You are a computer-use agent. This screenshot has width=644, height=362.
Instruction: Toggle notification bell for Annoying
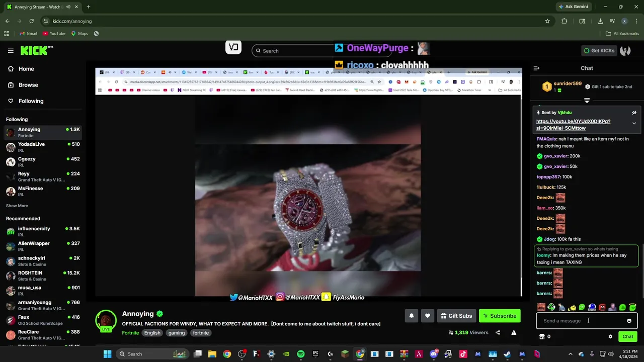(411, 316)
